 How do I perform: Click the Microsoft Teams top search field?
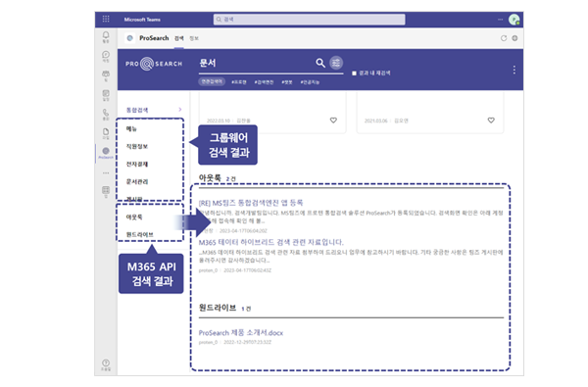(x=310, y=20)
